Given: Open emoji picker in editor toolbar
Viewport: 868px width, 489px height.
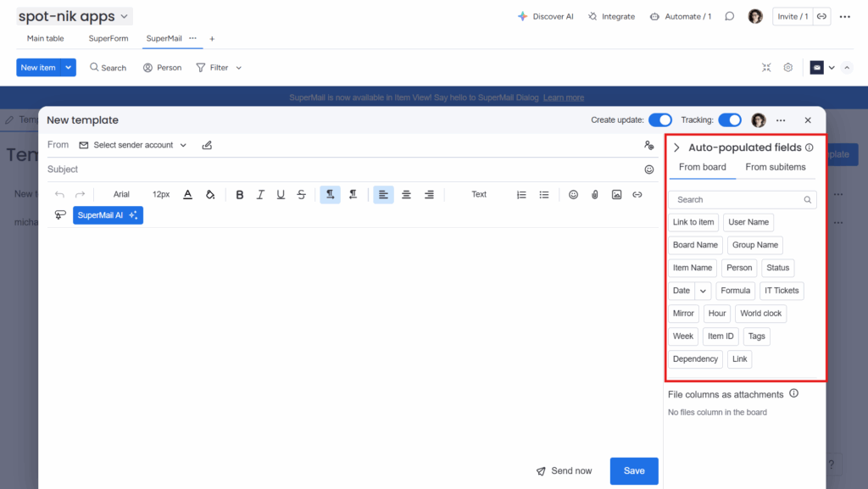Looking at the screenshot, I should click(574, 195).
